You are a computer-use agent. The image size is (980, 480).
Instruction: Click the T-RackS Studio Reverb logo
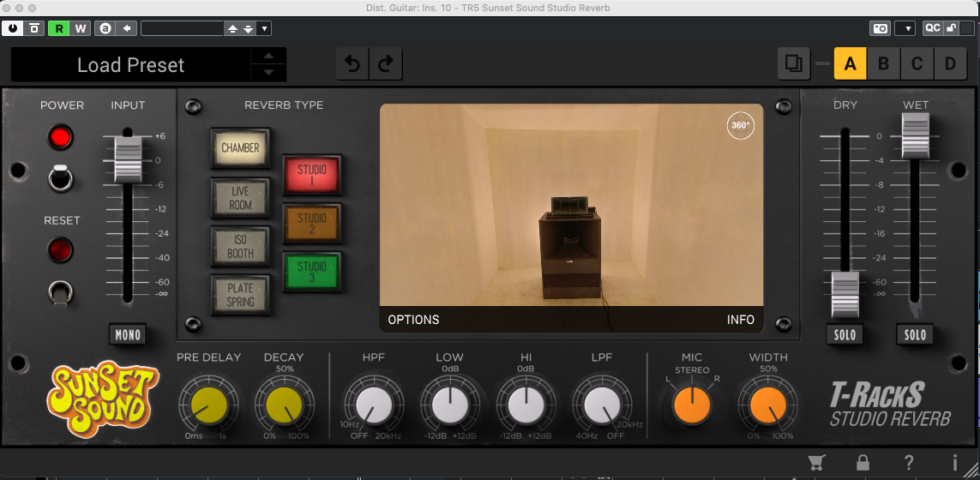(890, 405)
